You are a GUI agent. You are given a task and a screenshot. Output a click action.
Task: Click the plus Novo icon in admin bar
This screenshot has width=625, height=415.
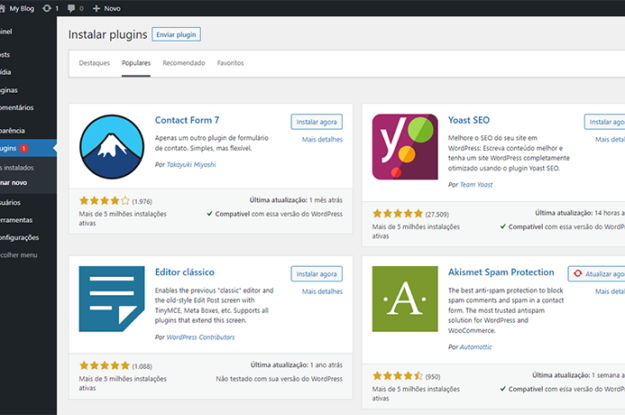click(x=96, y=8)
